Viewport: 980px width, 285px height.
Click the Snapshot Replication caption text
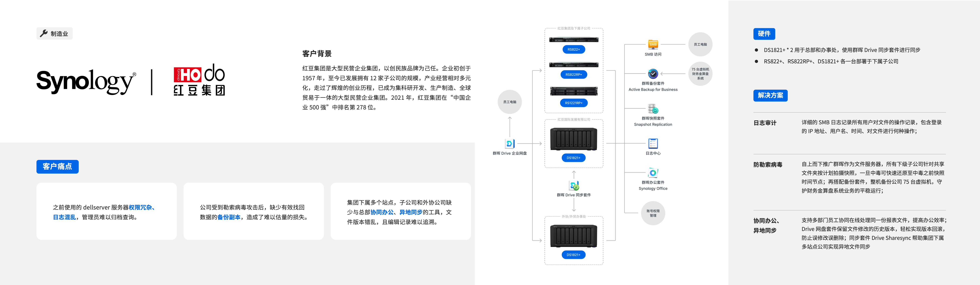click(x=653, y=125)
